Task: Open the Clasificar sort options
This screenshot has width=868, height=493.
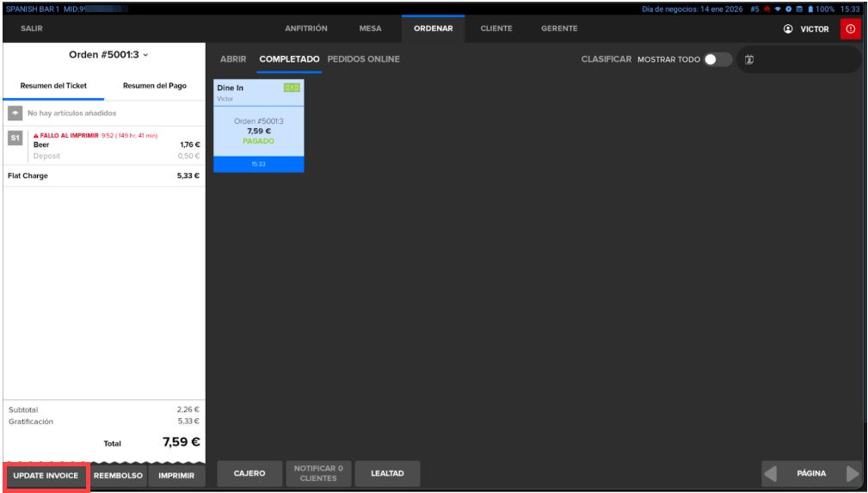Action: (x=606, y=59)
